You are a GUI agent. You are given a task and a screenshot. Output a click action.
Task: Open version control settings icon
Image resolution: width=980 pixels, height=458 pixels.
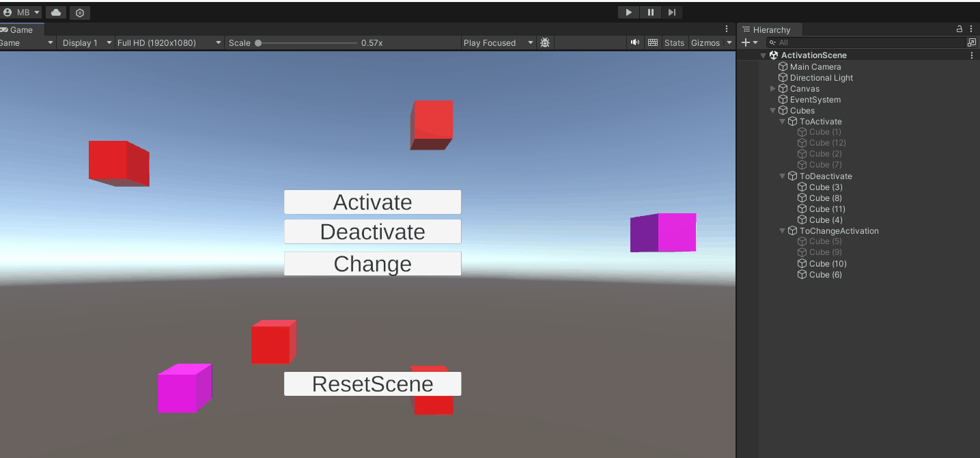coord(80,12)
